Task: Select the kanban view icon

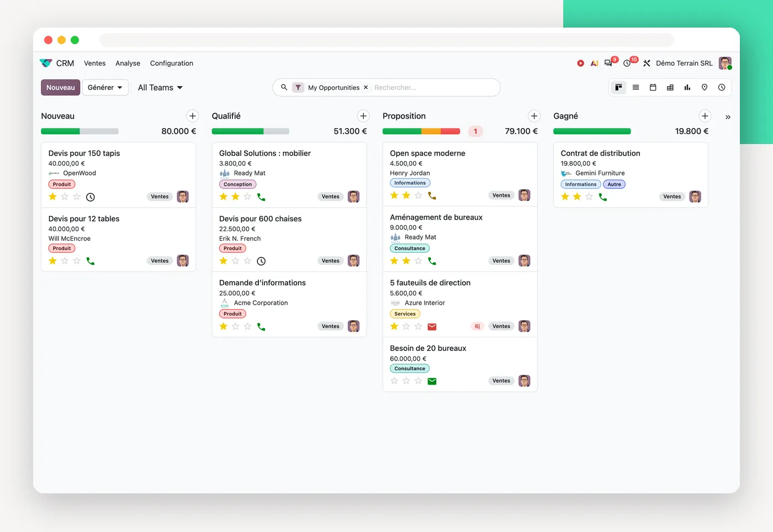Action: 619,87
